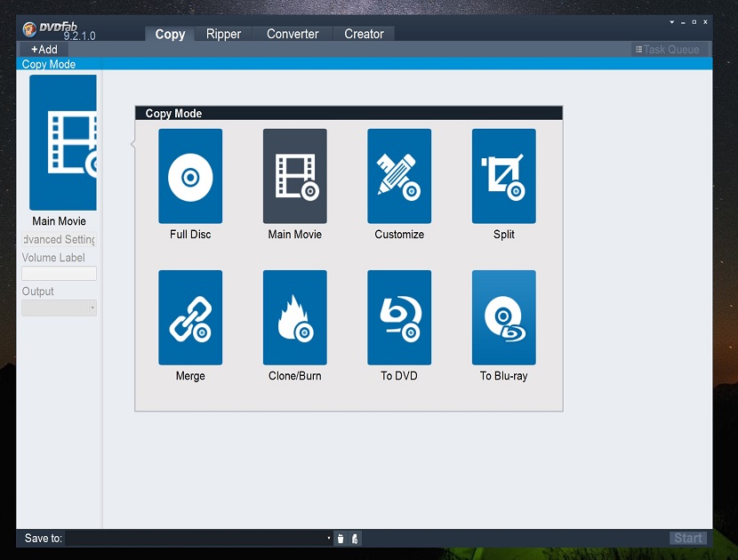Switch to the Ripper tab
The height and width of the screenshot is (560, 738).
(x=225, y=34)
